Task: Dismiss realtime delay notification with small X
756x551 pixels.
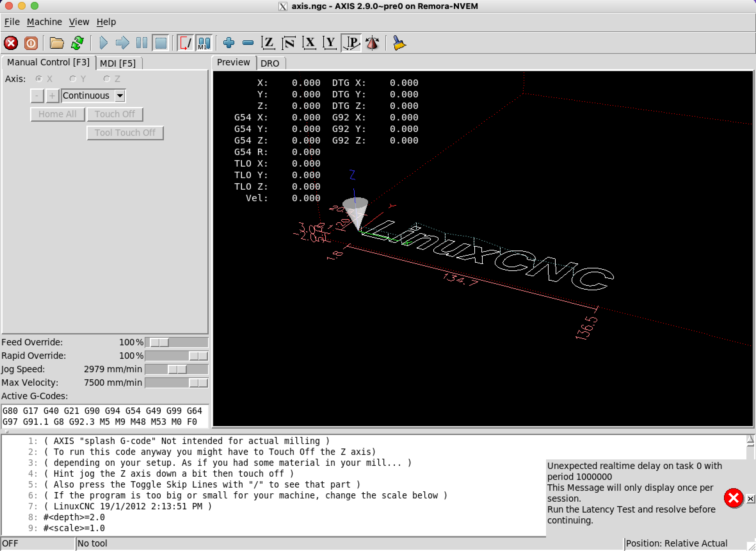Action: coord(750,499)
